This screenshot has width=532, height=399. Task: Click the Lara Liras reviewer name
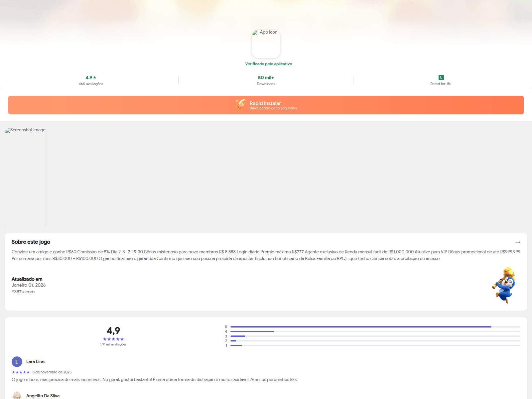pyautogui.click(x=36, y=362)
